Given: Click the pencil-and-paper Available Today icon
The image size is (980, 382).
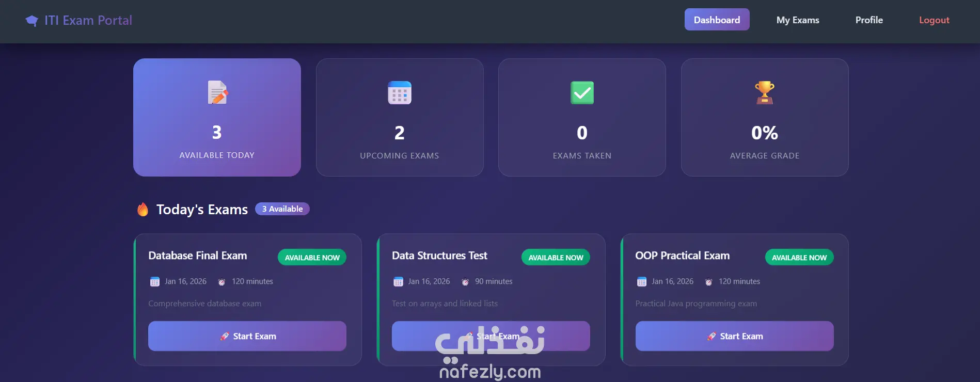Looking at the screenshot, I should click(217, 92).
